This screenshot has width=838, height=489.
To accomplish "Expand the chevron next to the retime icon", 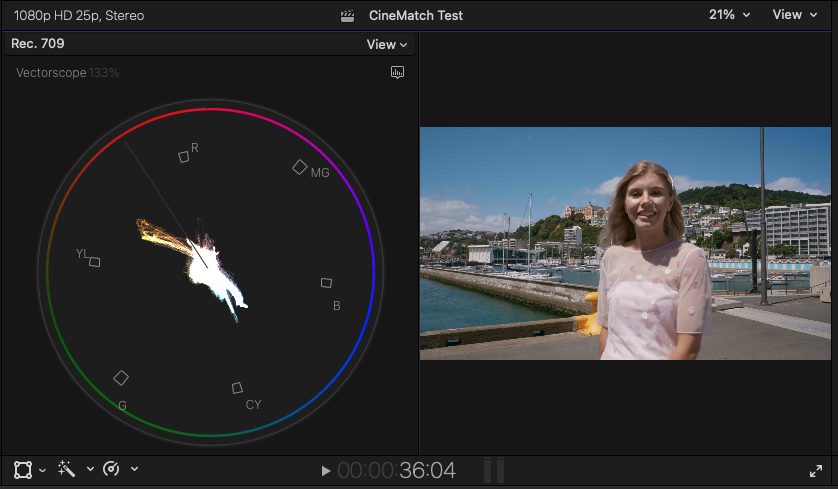I will pos(134,470).
